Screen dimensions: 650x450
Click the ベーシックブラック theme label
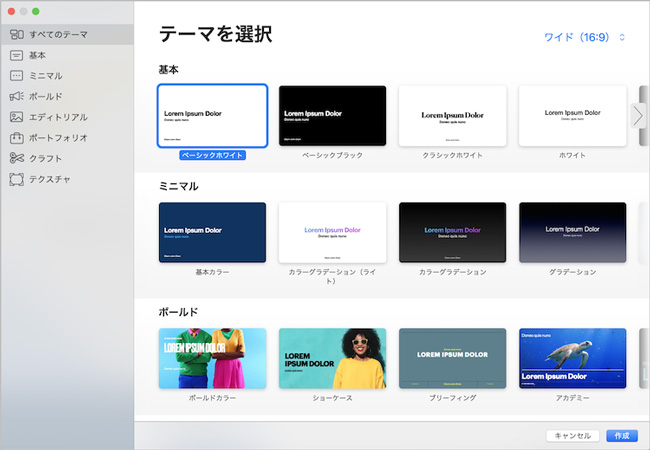click(332, 155)
